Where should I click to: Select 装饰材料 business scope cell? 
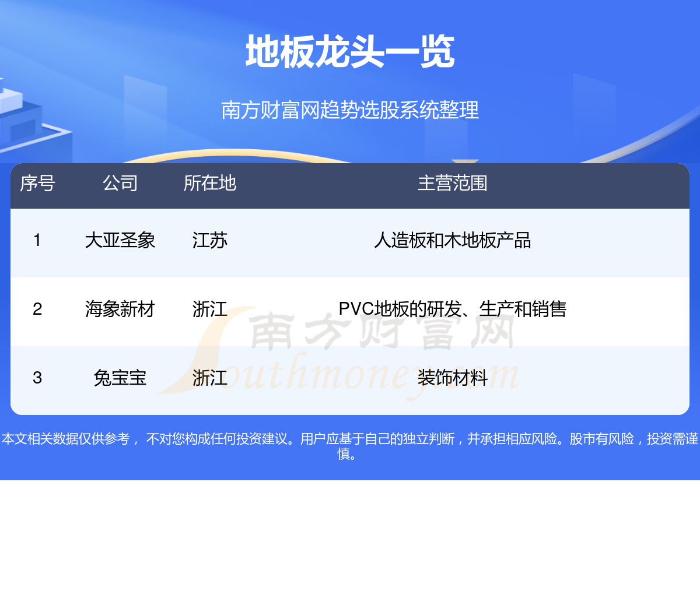[x=453, y=378]
